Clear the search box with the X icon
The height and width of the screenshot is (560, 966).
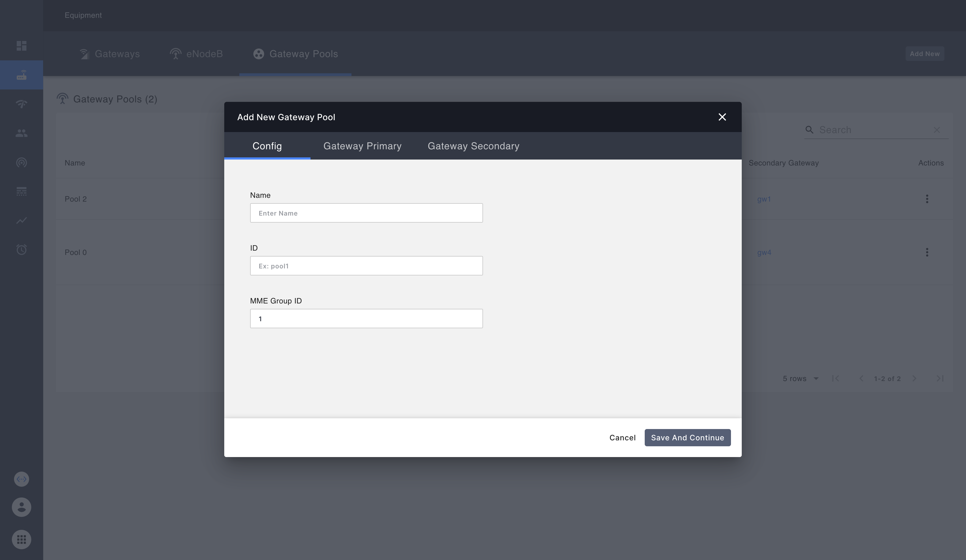click(x=937, y=130)
